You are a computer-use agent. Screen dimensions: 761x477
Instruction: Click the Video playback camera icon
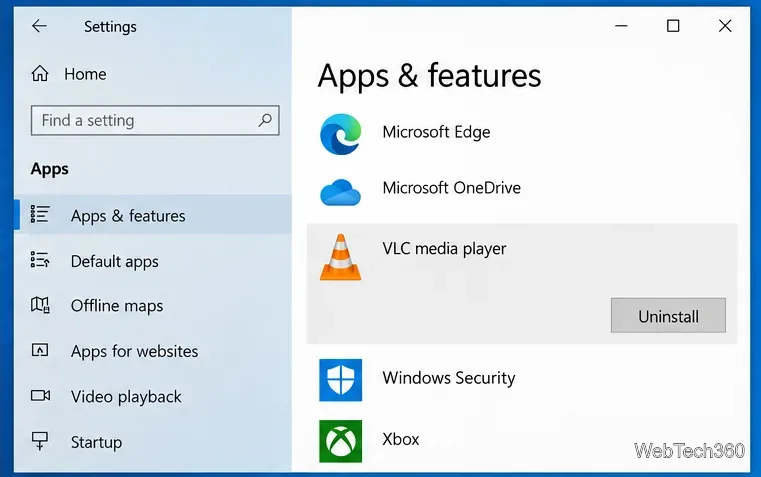[x=40, y=395]
